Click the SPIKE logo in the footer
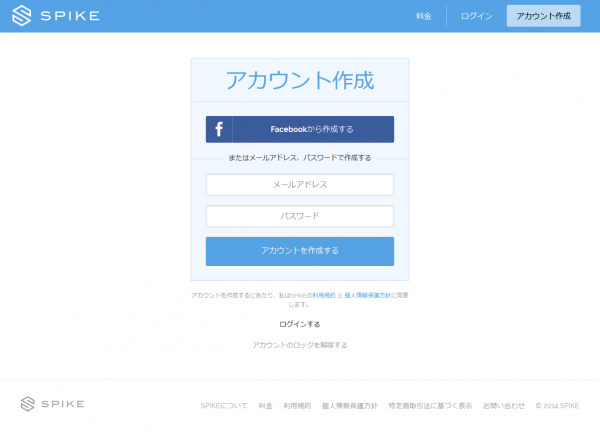 52,404
